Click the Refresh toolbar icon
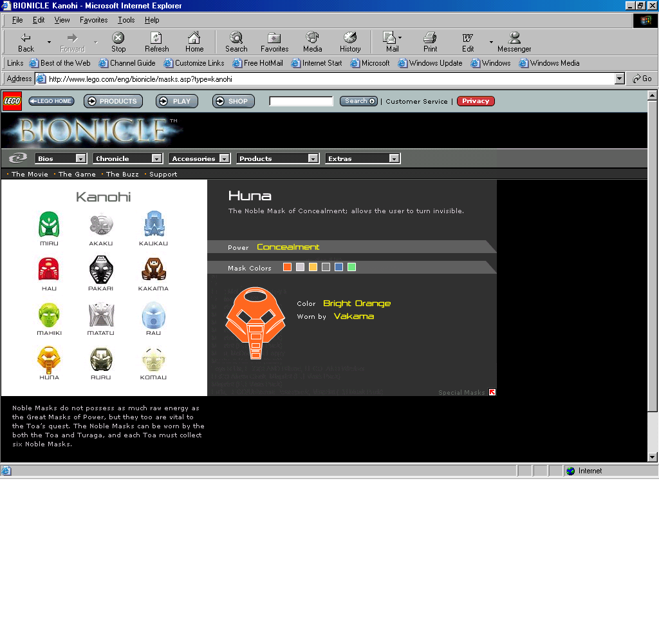The width and height of the screenshot is (659, 644). [x=156, y=38]
